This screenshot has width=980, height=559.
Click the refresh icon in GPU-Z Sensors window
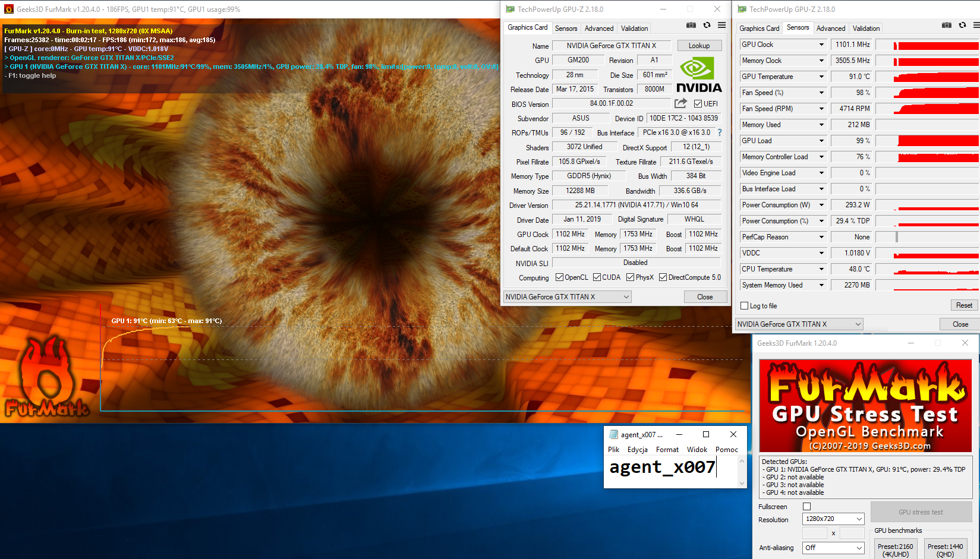[x=962, y=26]
